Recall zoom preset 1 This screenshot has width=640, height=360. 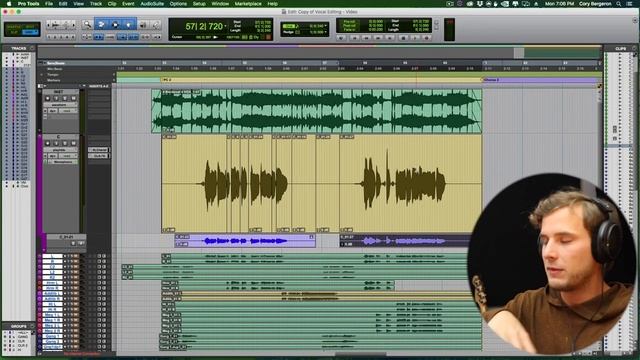tap(49, 37)
